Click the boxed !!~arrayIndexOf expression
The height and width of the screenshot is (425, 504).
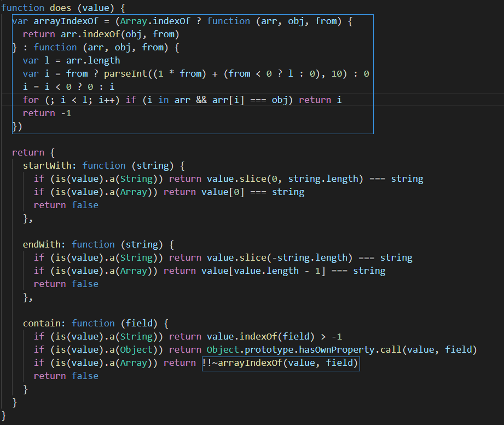coord(281,363)
